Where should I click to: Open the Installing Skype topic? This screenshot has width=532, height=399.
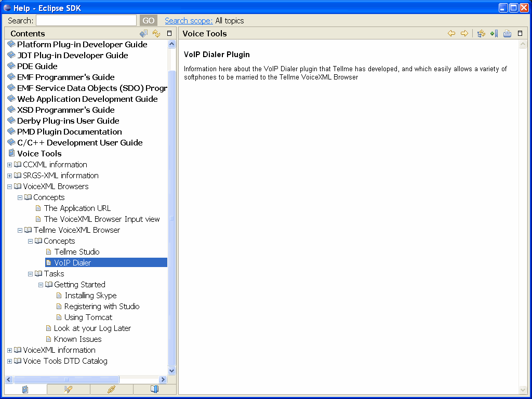tap(90, 296)
